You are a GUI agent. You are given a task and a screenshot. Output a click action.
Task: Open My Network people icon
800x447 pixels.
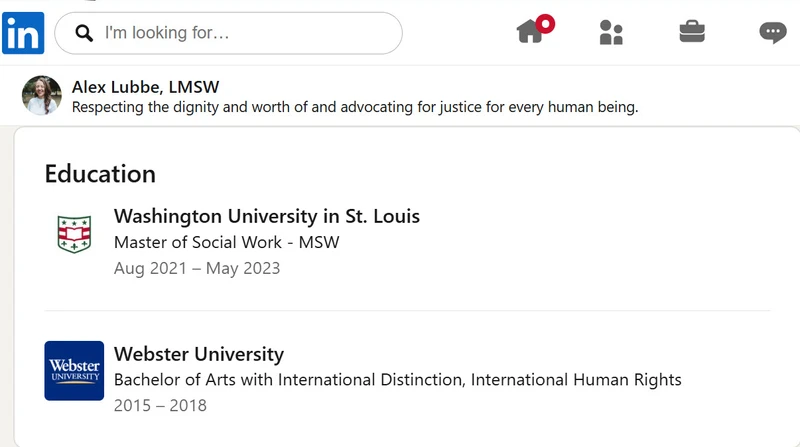pyautogui.click(x=611, y=33)
